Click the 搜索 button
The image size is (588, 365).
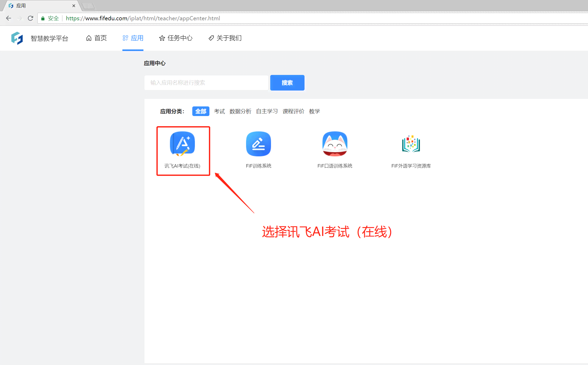tap(288, 82)
